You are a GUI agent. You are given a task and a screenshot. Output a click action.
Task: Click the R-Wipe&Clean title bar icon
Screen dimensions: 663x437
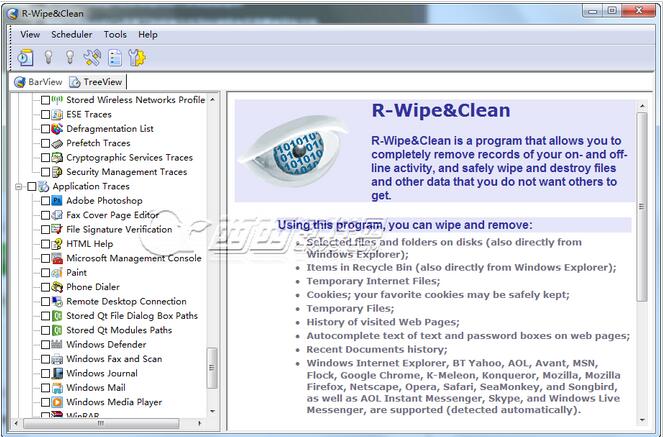(x=12, y=14)
